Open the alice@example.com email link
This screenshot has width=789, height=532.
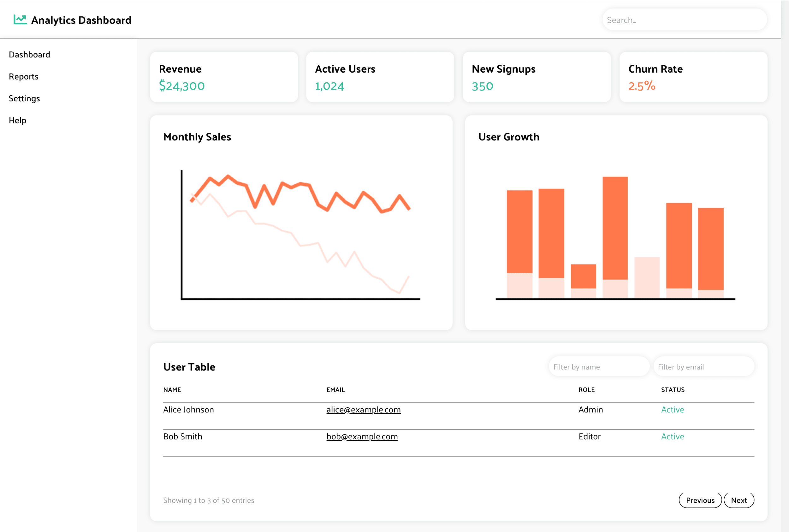pos(363,410)
